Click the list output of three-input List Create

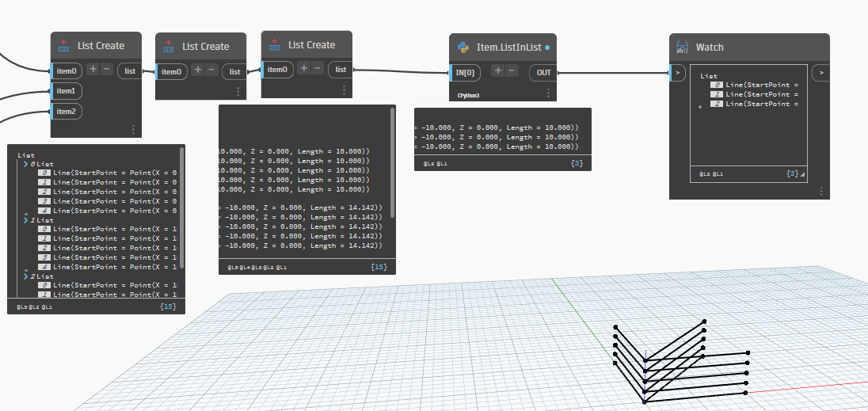pos(130,70)
